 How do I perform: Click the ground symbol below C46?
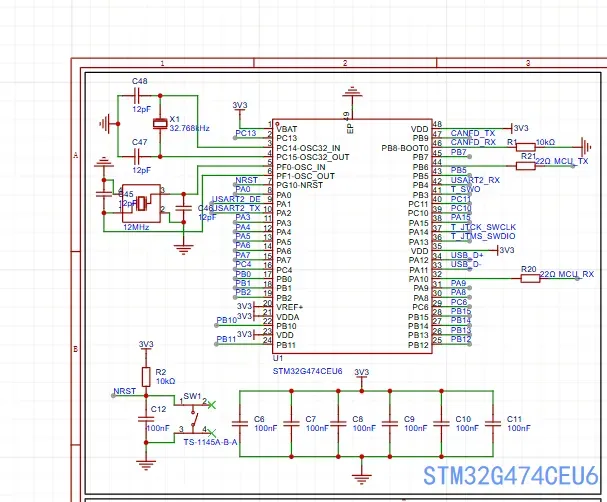tap(183, 250)
